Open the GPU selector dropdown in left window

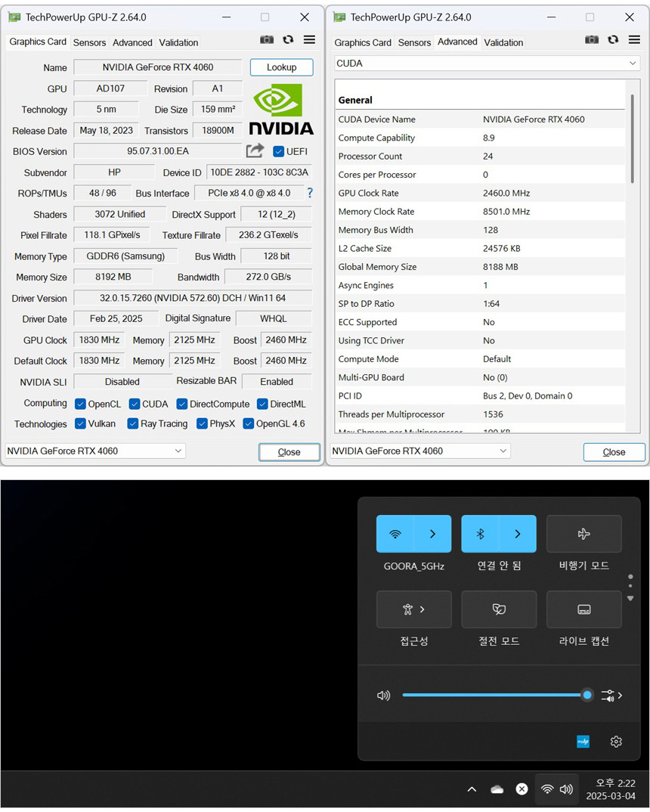click(x=95, y=451)
